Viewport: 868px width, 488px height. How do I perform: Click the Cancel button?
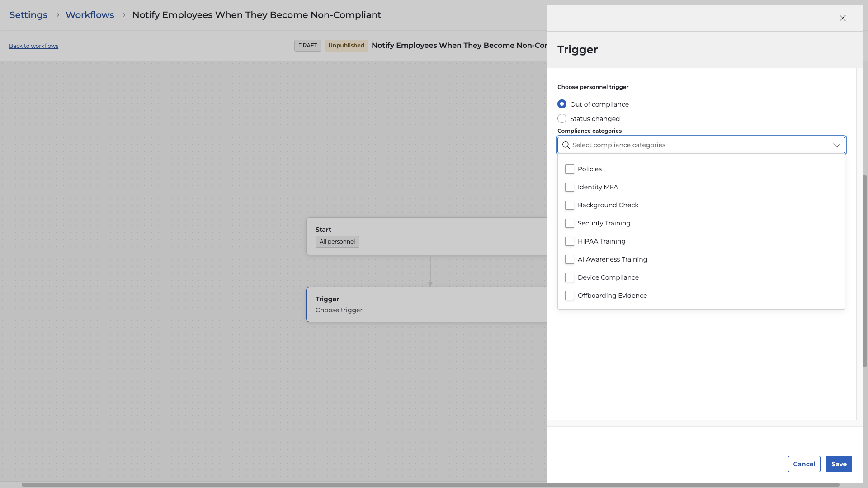pyautogui.click(x=804, y=464)
